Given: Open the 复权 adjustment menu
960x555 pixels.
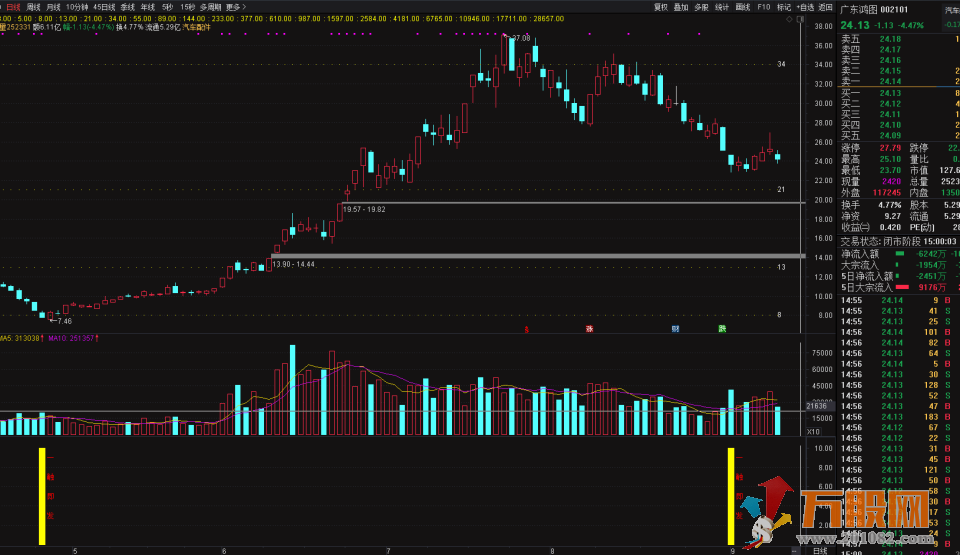Looking at the screenshot, I should (661, 7).
